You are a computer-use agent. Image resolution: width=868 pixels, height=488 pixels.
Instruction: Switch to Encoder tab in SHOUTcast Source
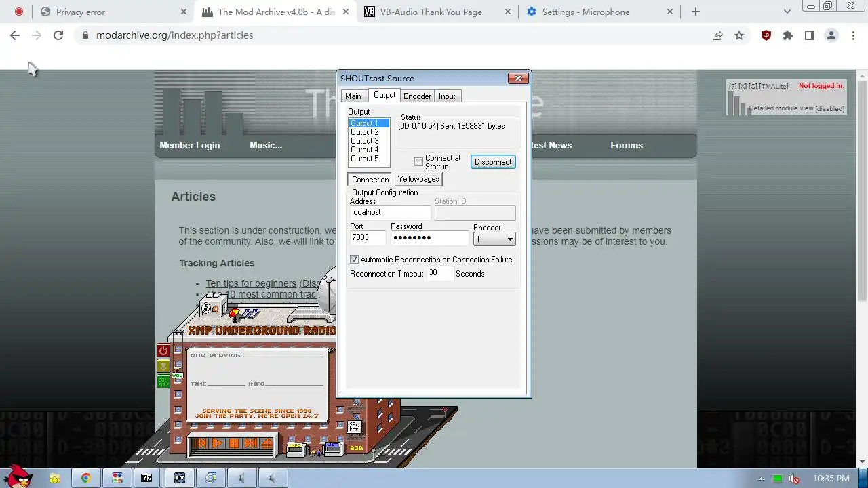(417, 96)
